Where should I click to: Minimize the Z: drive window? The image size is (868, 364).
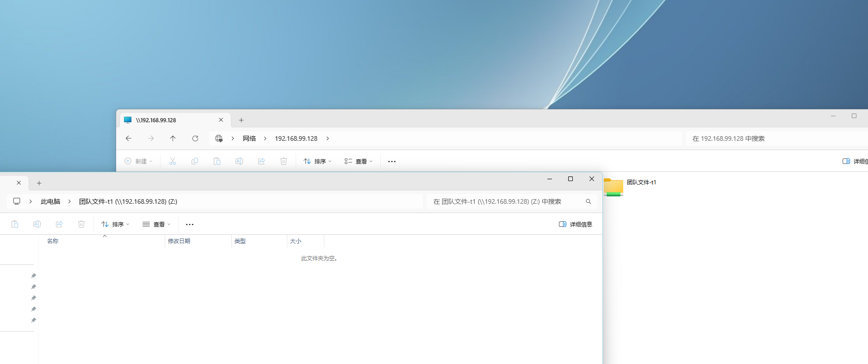click(x=550, y=179)
